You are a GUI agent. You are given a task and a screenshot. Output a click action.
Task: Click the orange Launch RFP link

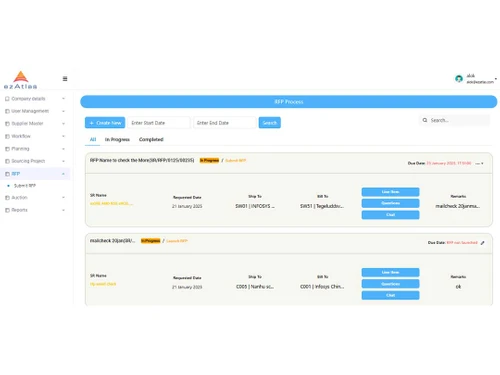(x=177, y=241)
